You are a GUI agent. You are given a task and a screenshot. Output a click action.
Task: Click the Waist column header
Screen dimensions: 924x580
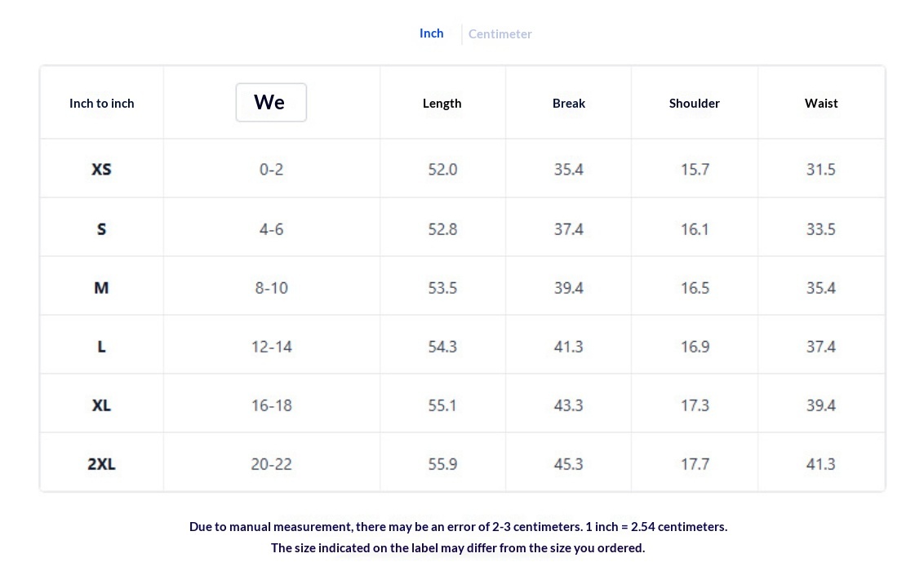(x=820, y=104)
